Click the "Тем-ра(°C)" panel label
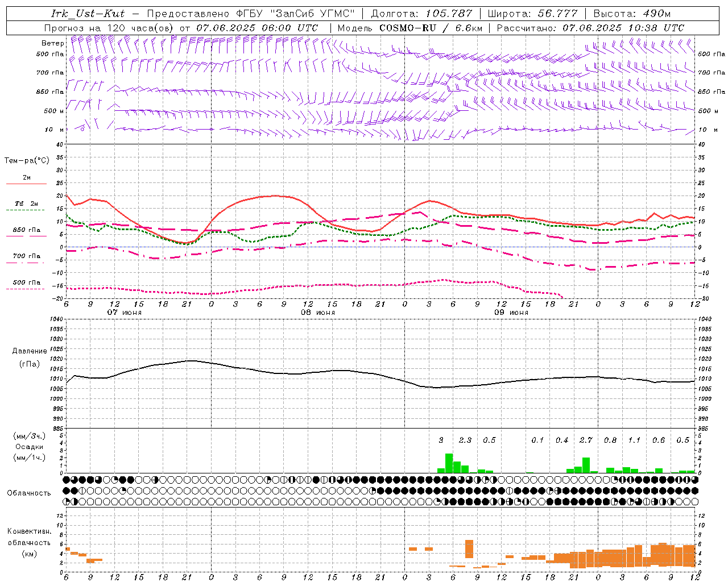 pyautogui.click(x=27, y=161)
